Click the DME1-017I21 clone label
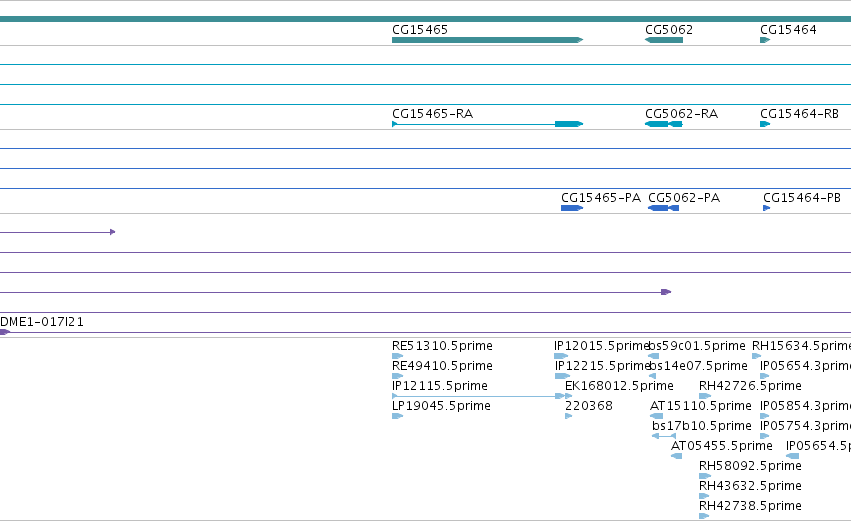 point(42,322)
